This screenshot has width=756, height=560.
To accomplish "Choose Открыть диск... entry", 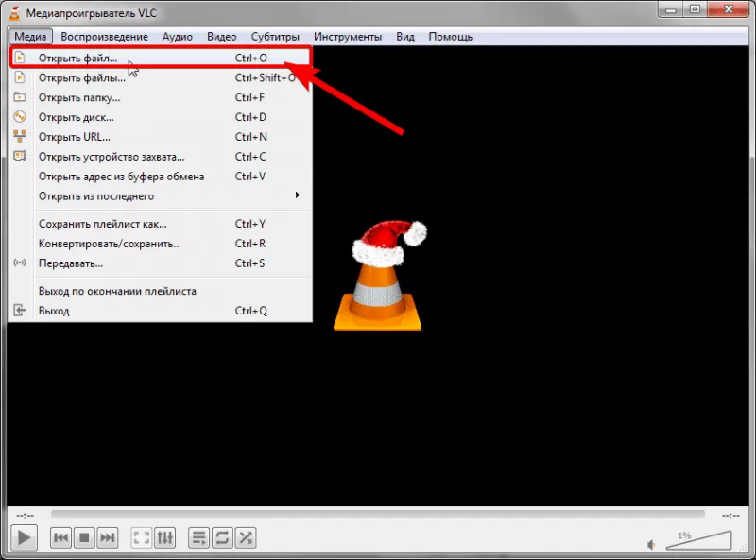I will pyautogui.click(x=160, y=117).
